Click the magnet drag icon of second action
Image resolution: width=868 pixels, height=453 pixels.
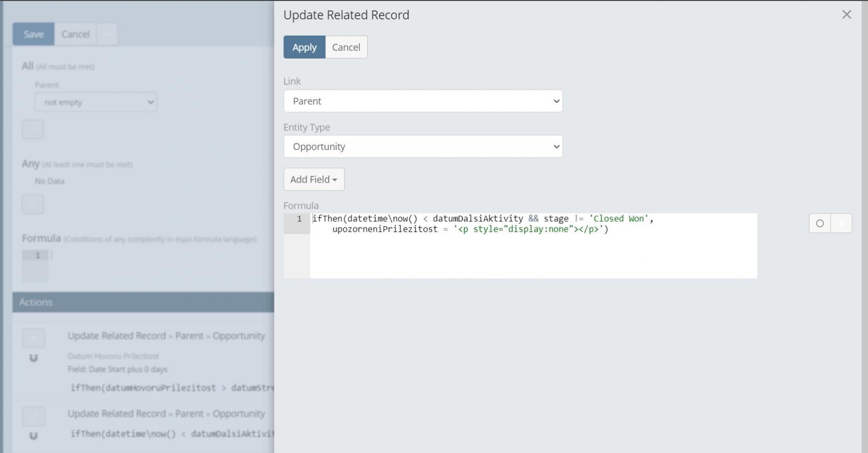coord(33,436)
